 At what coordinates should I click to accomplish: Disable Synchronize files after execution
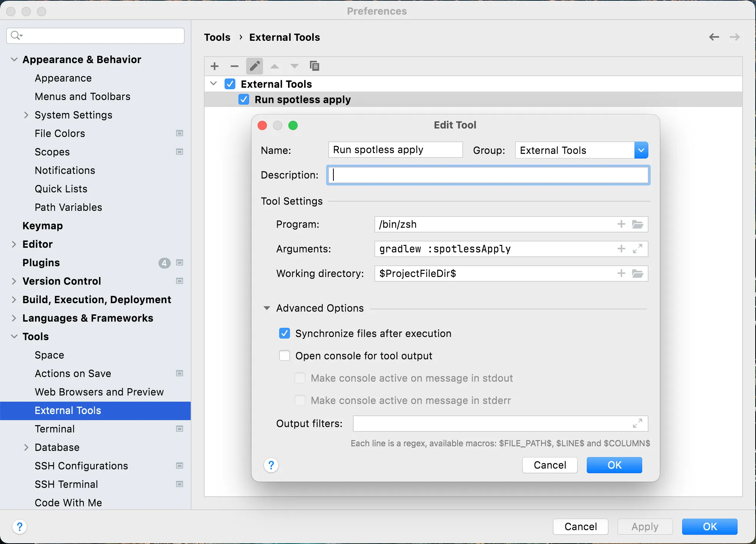click(x=285, y=333)
